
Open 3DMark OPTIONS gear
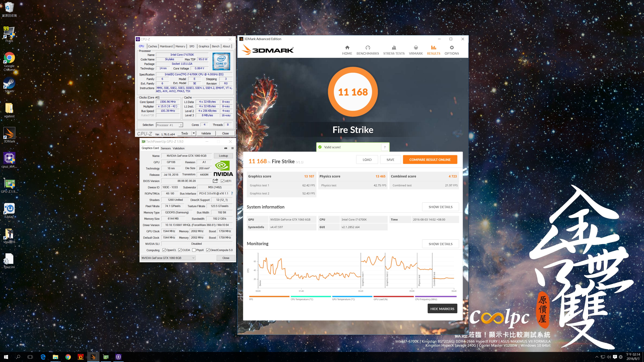[451, 50]
